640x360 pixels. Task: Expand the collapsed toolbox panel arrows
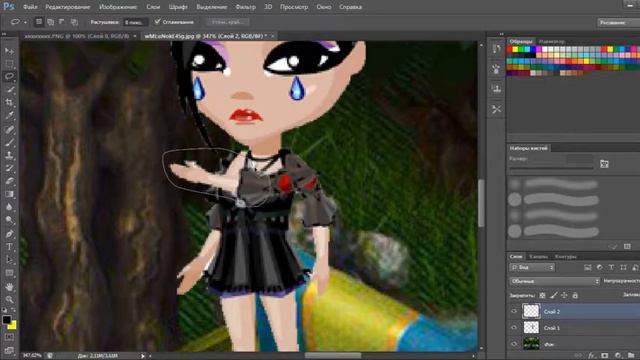point(4,34)
